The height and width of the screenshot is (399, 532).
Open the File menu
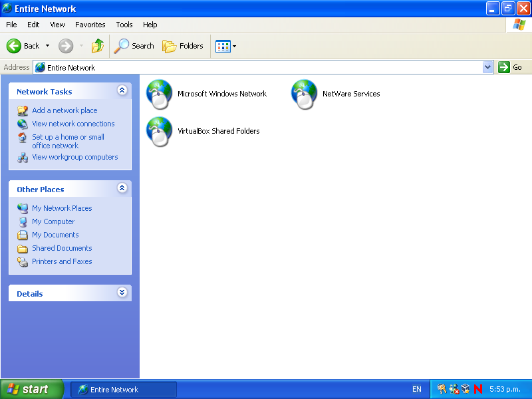point(11,25)
